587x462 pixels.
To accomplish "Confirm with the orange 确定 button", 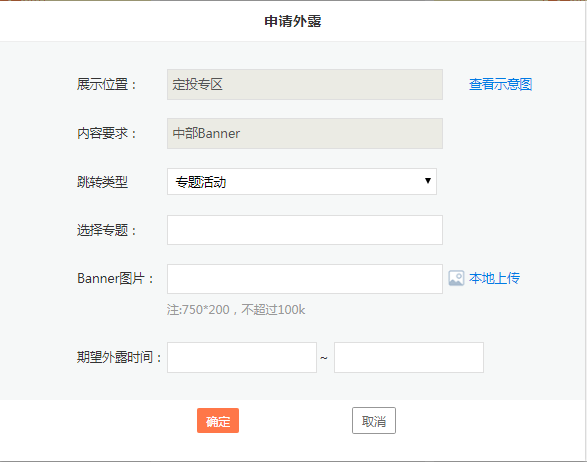I will [218, 420].
